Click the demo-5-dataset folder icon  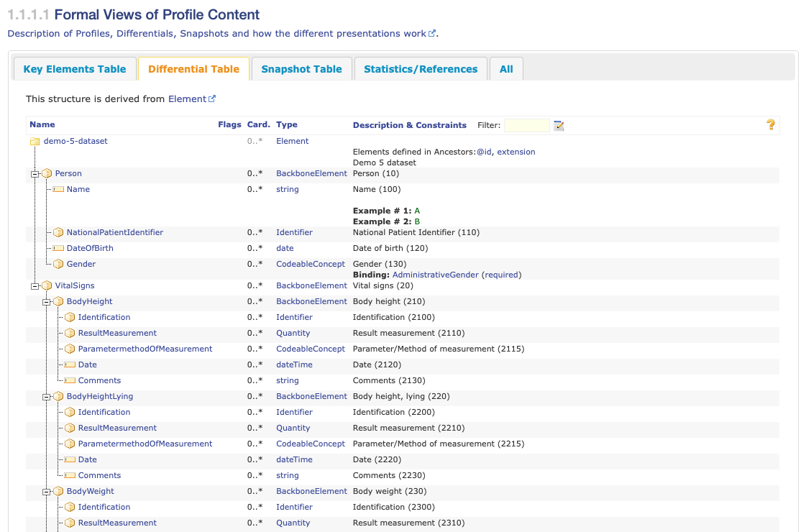(35, 142)
